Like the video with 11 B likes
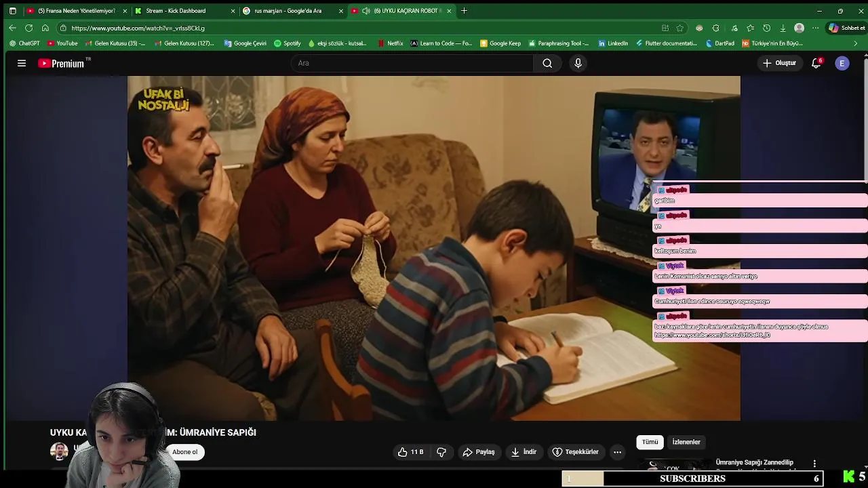This screenshot has height=488, width=868. (411, 452)
